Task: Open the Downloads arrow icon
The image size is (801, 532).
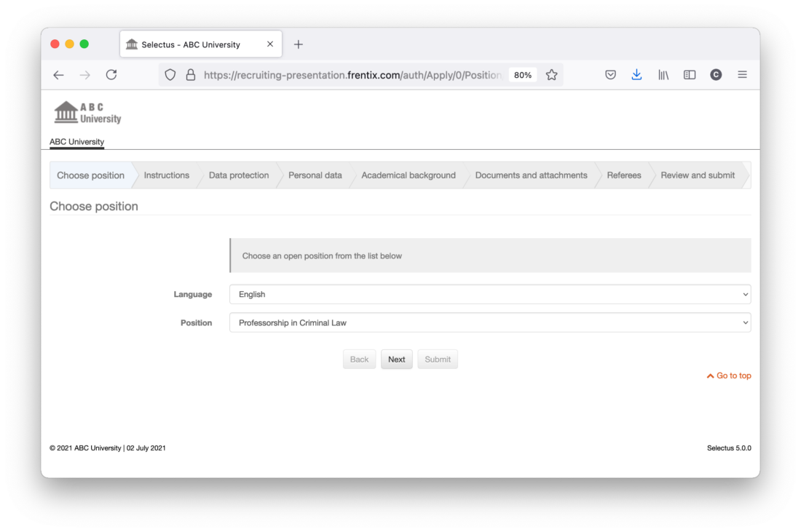Action: [637, 75]
